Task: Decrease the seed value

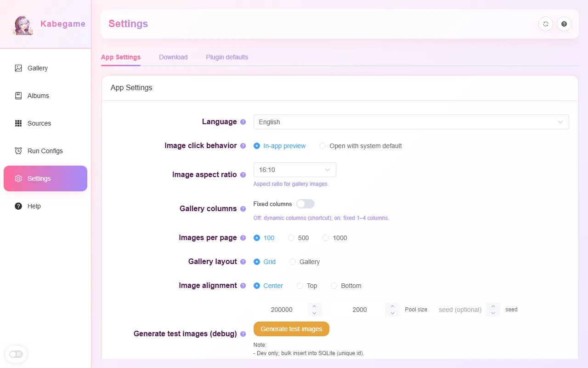Action: pos(493,313)
